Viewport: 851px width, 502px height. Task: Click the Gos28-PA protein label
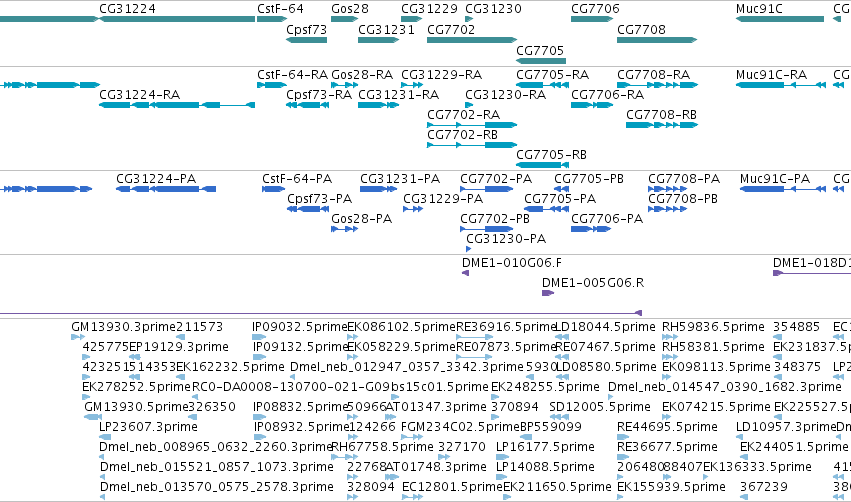361,219
